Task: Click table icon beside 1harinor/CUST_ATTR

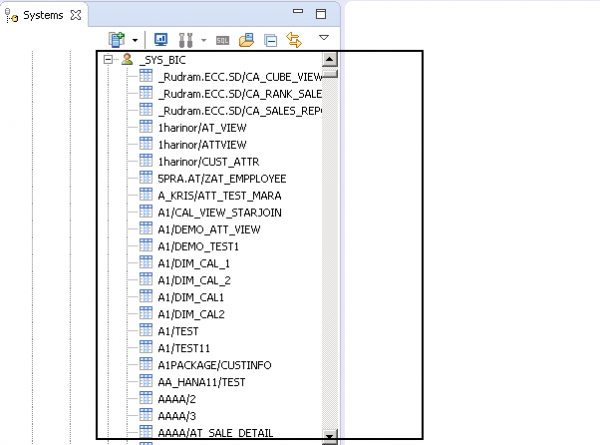Action: (146, 160)
